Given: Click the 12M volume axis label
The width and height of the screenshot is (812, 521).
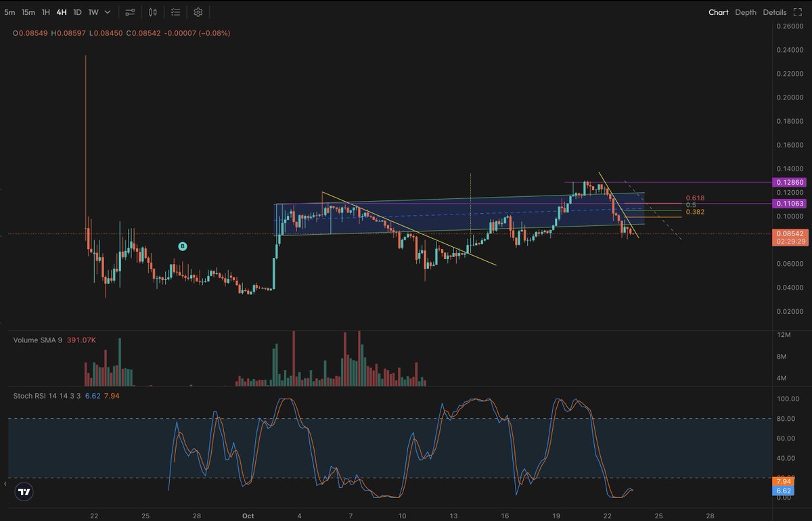Looking at the screenshot, I should click(784, 335).
